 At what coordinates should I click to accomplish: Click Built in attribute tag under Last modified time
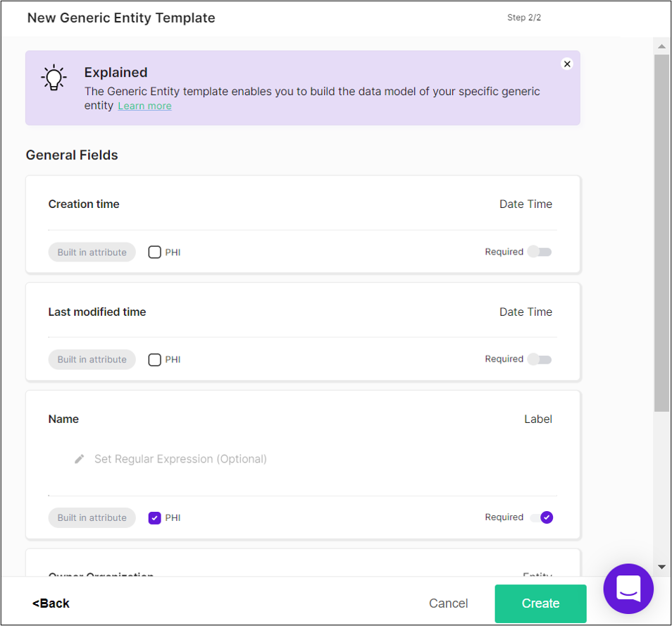(x=92, y=360)
